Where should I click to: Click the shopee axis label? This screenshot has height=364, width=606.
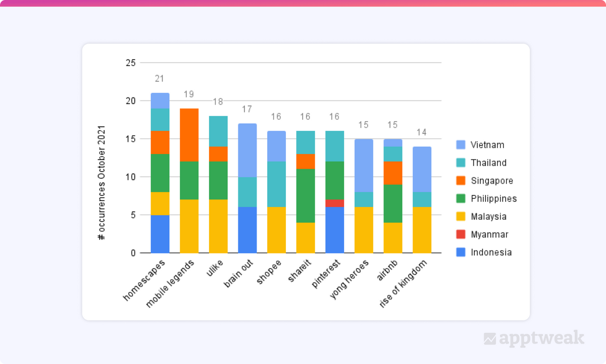(x=269, y=272)
